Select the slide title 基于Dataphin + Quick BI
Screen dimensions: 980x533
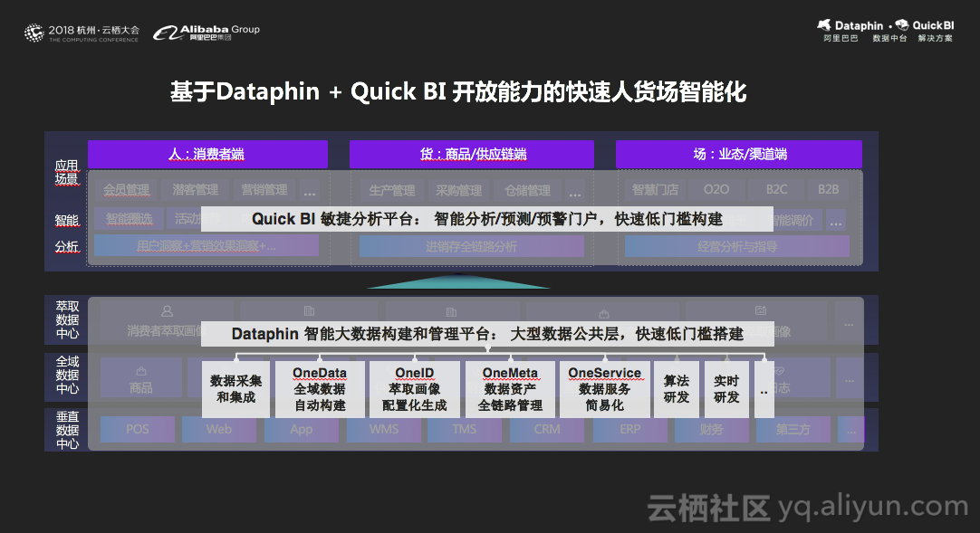[308, 91]
